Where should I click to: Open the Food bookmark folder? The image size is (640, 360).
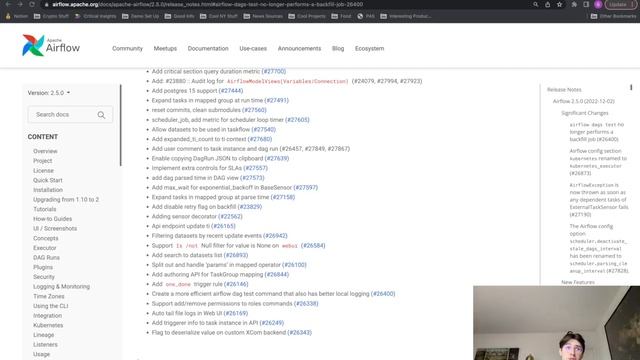point(341,16)
